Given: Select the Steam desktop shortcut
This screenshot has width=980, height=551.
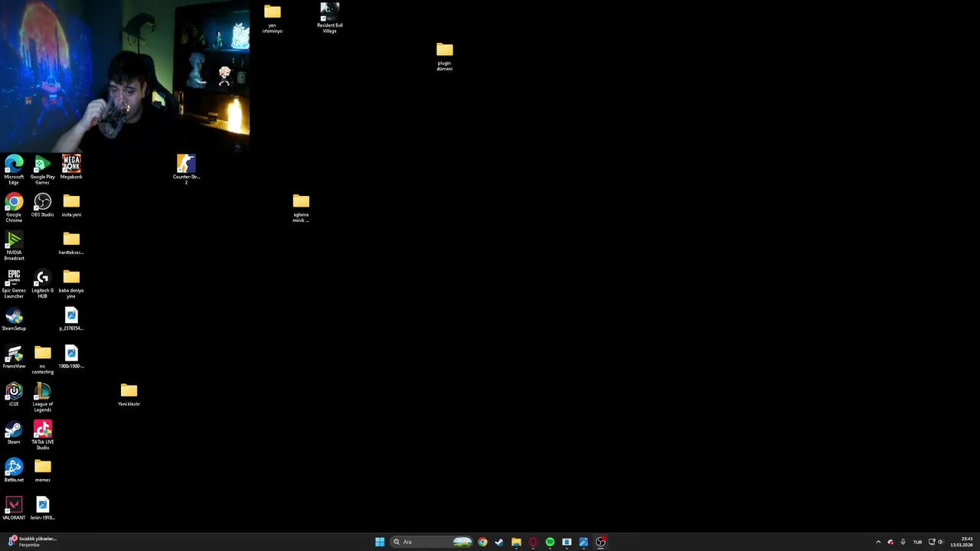Looking at the screenshot, I should pyautogui.click(x=14, y=433).
